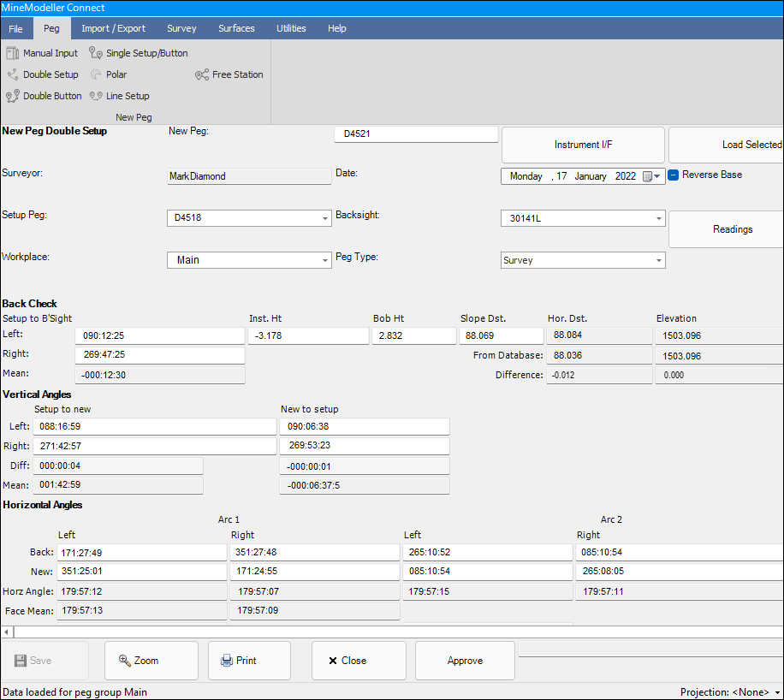Select the Polar peg tool icon
The image size is (784, 700).
point(96,74)
